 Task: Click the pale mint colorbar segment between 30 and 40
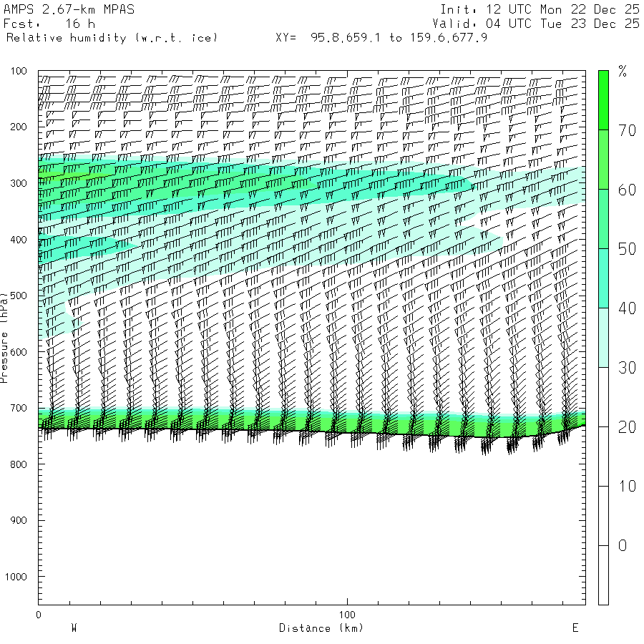tap(603, 338)
